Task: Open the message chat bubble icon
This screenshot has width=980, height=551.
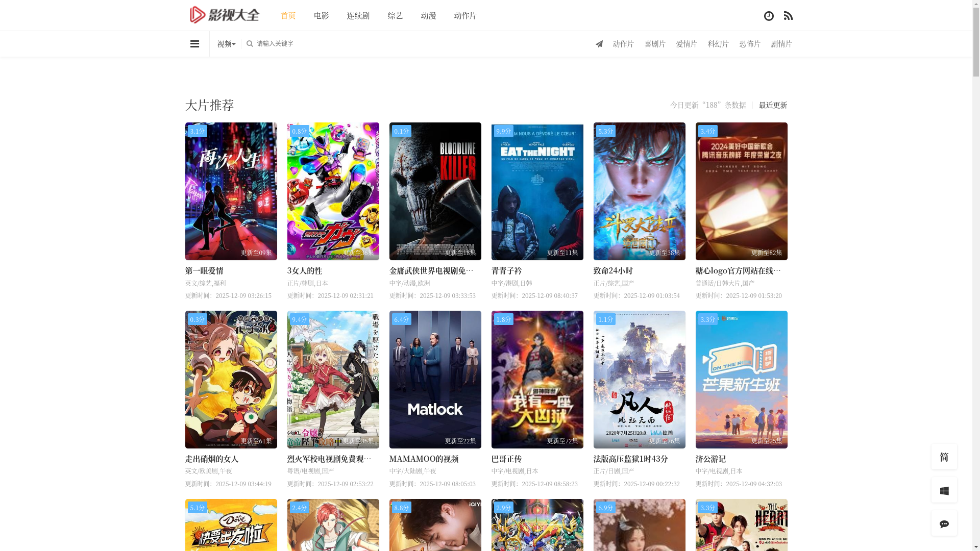Action: (944, 523)
